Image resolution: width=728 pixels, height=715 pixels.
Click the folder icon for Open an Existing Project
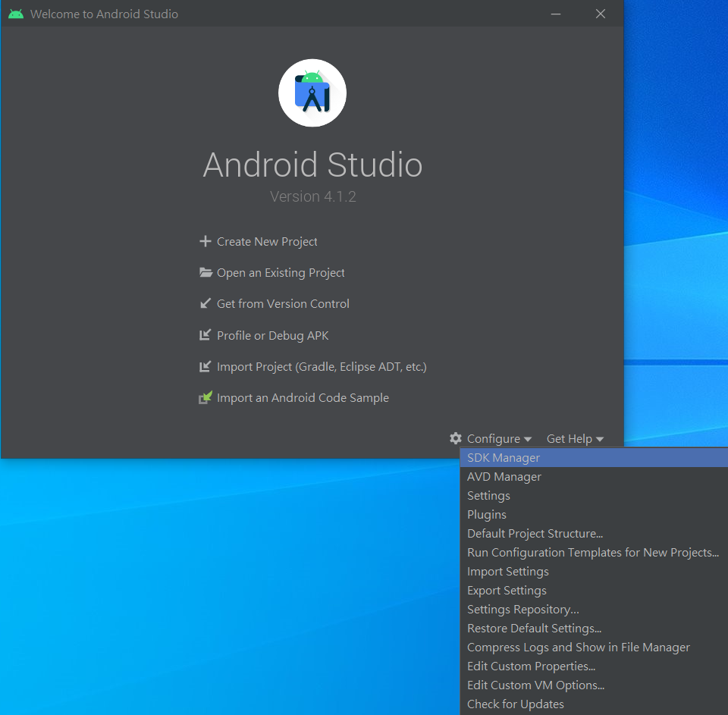click(x=206, y=272)
